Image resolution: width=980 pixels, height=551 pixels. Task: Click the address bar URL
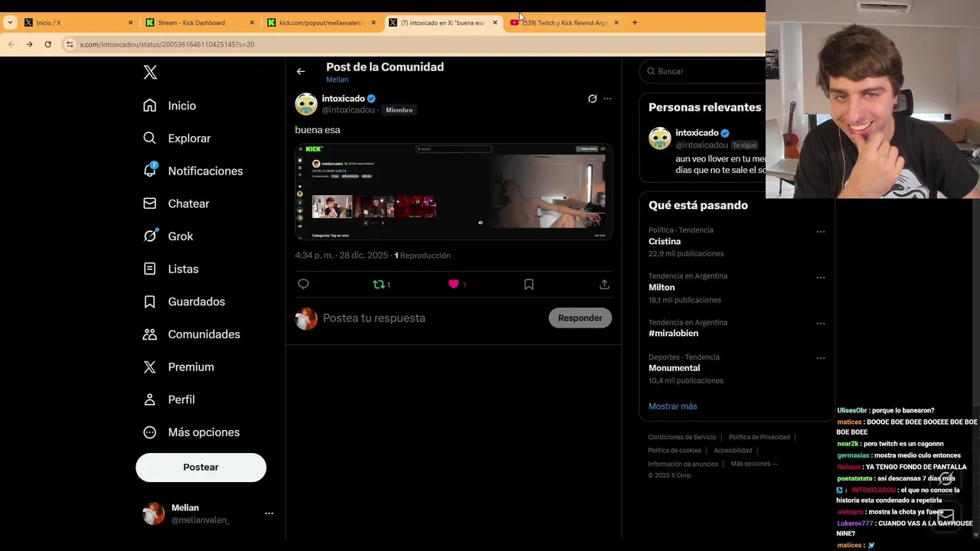pyautogui.click(x=167, y=44)
